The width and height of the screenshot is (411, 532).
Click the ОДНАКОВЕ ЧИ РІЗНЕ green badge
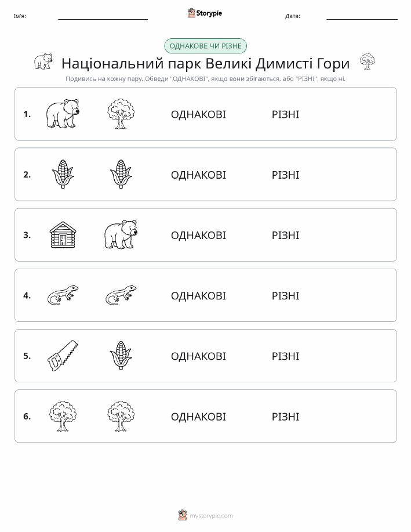pyautogui.click(x=205, y=46)
